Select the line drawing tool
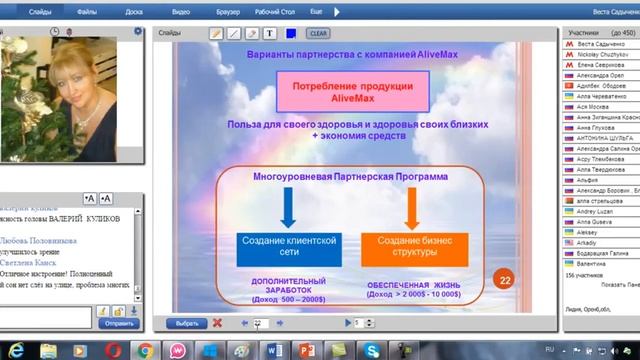This screenshot has width=640, height=360. tap(234, 33)
